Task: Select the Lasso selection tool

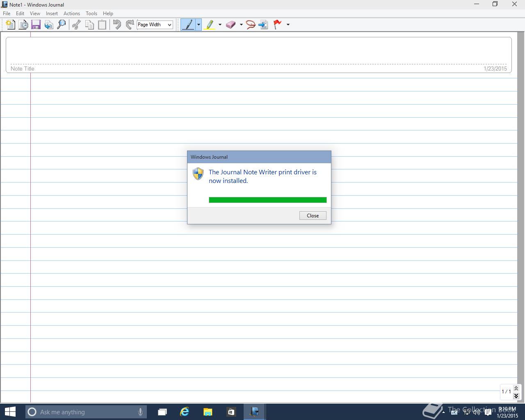Action: point(251,25)
